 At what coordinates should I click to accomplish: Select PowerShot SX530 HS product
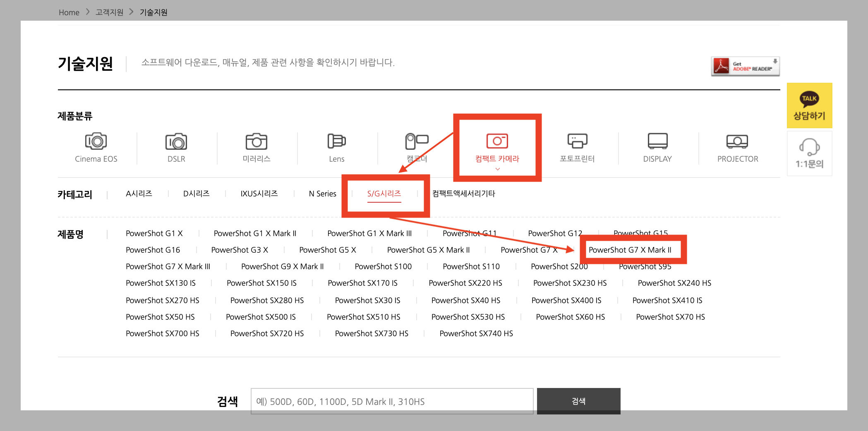coord(468,317)
